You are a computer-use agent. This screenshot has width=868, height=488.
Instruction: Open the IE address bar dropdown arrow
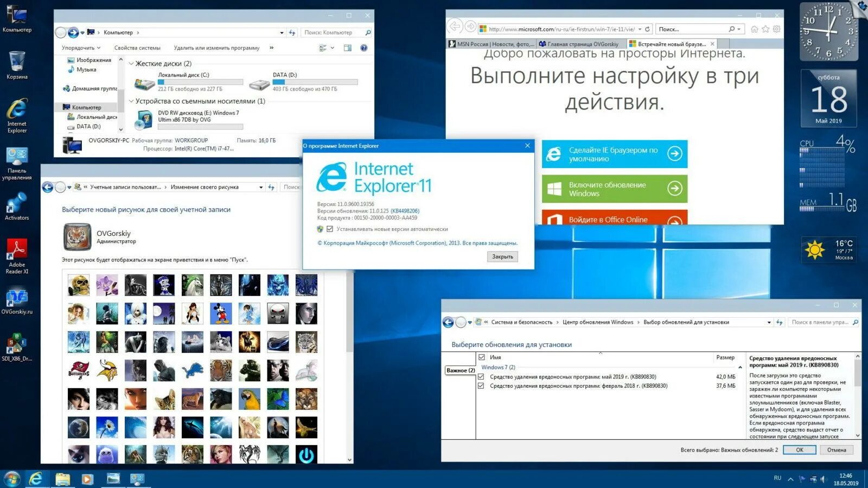click(x=640, y=29)
